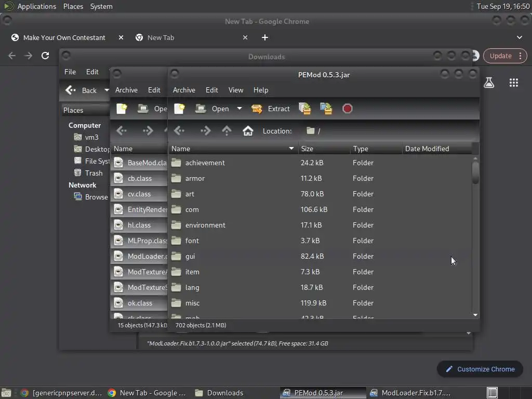Viewport: 532px width, 399px height.
Task: Click Extract button in PEMod toolbar
Action: (x=271, y=109)
